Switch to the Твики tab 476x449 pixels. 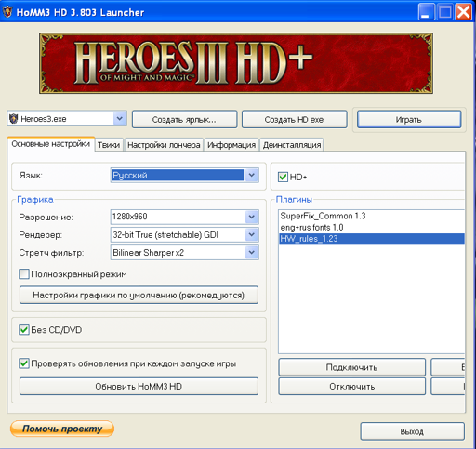coord(109,145)
